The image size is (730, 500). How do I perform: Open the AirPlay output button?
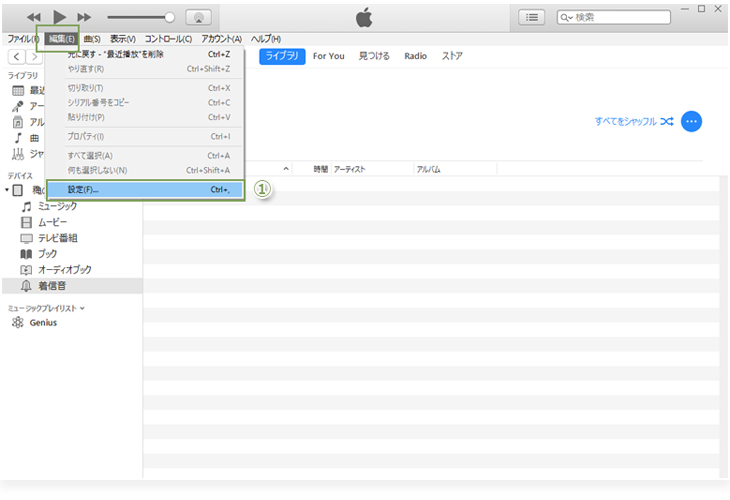[199, 18]
